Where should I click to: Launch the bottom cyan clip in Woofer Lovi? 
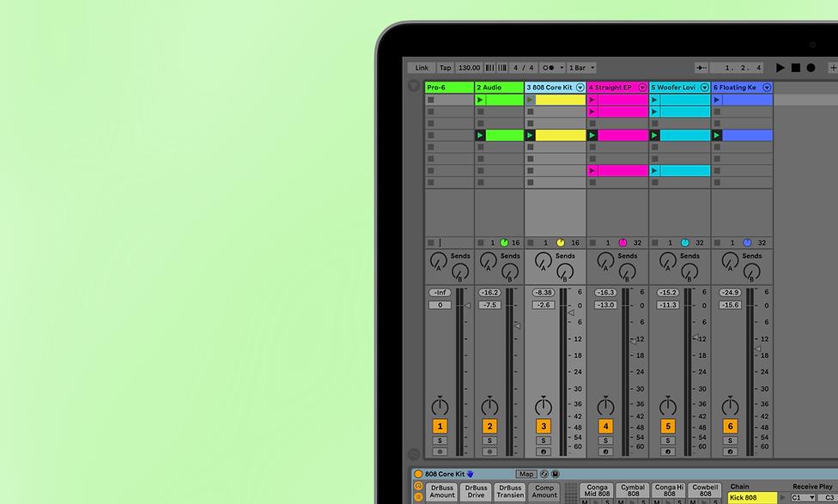[654, 171]
